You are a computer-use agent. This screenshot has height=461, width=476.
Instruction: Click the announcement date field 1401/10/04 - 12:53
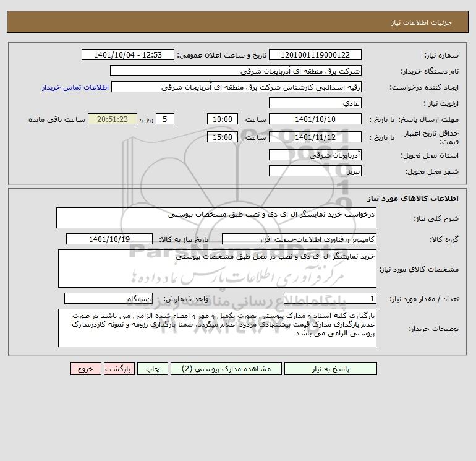click(128, 54)
